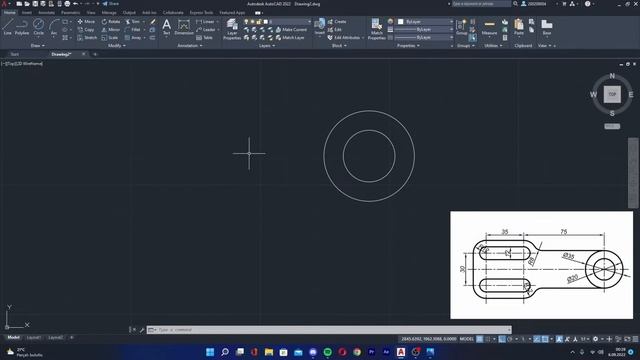Viewport: 640px width, 360px height.
Task: Expand the Properties panel
Action: click(408, 46)
